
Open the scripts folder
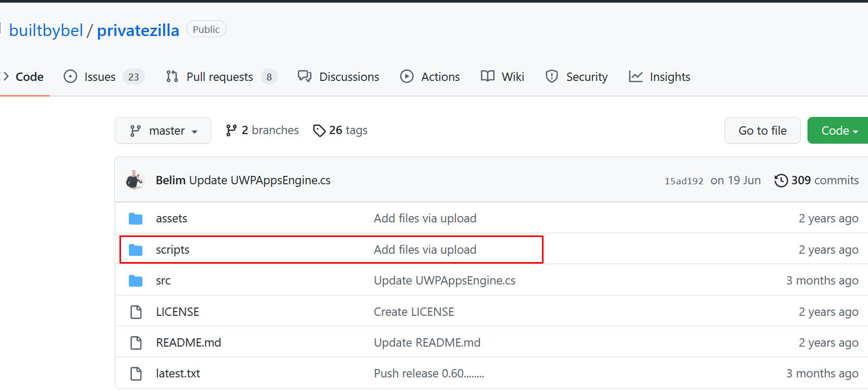pos(173,250)
